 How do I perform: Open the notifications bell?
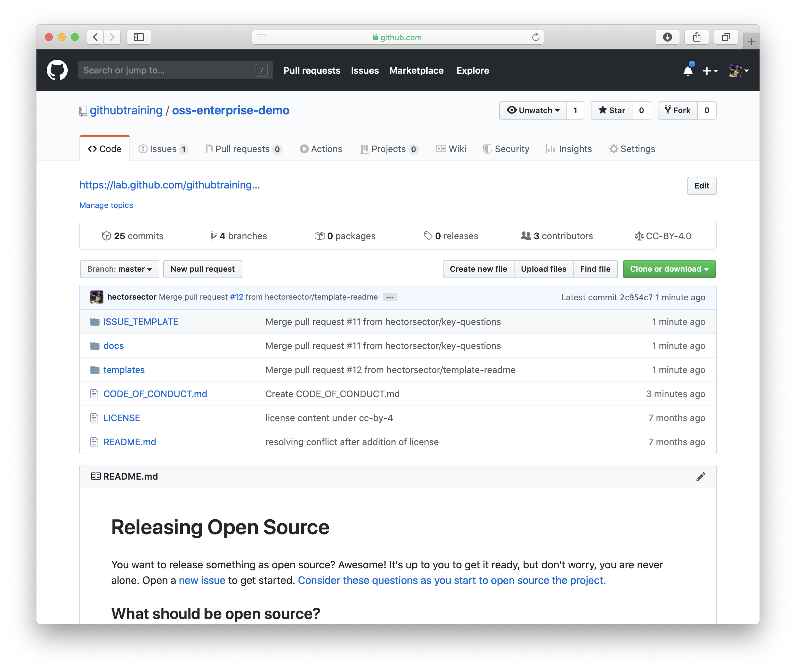click(x=688, y=70)
